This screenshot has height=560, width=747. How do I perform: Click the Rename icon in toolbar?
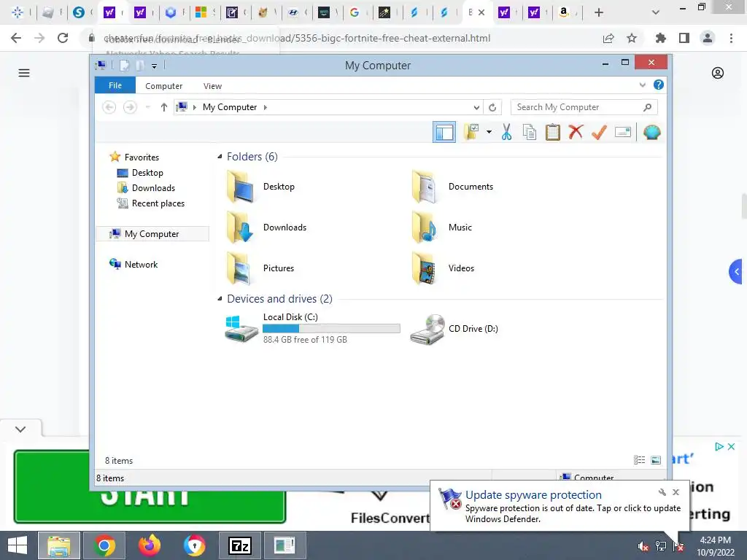pos(623,132)
